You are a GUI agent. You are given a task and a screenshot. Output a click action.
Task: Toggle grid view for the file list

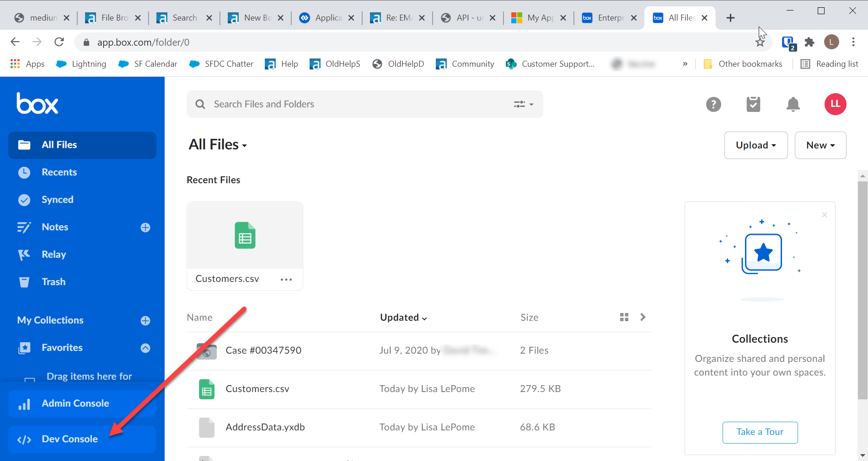(x=624, y=317)
